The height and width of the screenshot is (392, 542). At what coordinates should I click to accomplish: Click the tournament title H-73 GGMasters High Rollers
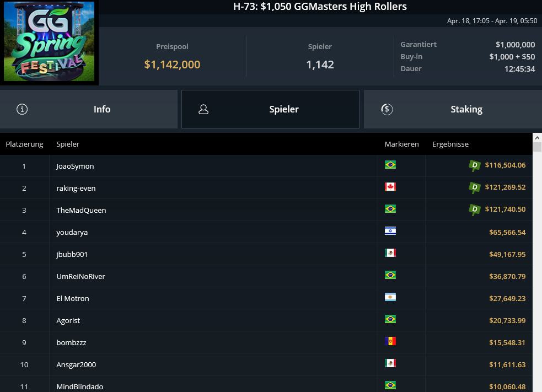(320, 7)
